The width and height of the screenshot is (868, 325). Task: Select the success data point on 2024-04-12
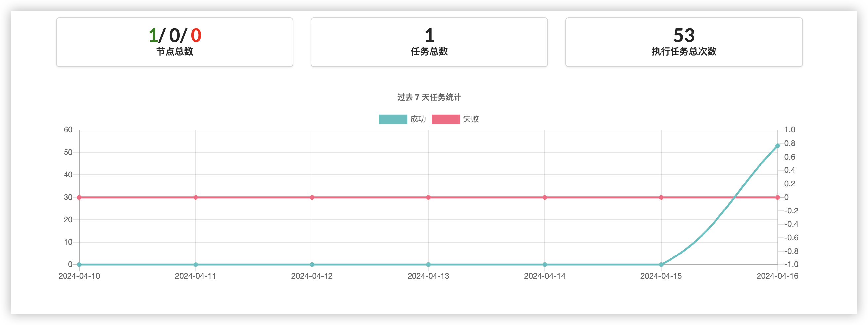(x=312, y=265)
